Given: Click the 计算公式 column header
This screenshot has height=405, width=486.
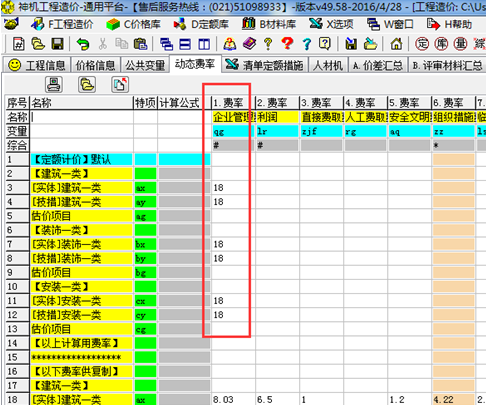Looking at the screenshot, I should pos(184,103).
